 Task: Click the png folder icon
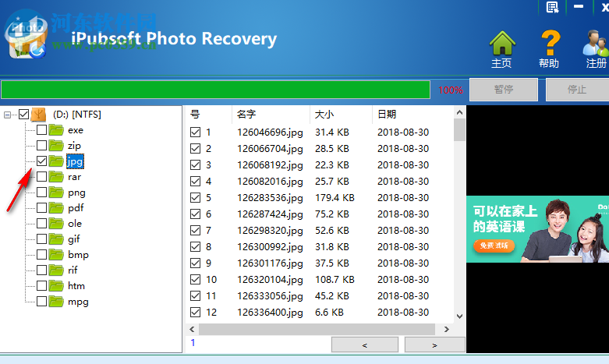click(x=56, y=192)
